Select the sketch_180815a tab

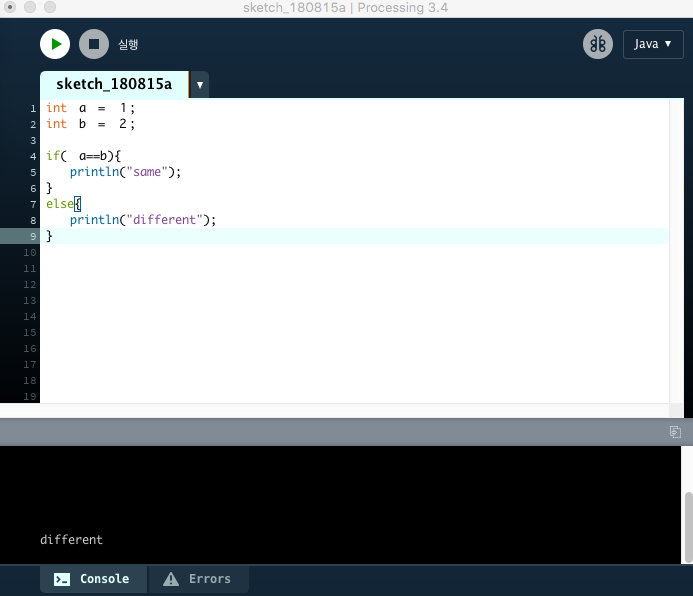click(114, 84)
